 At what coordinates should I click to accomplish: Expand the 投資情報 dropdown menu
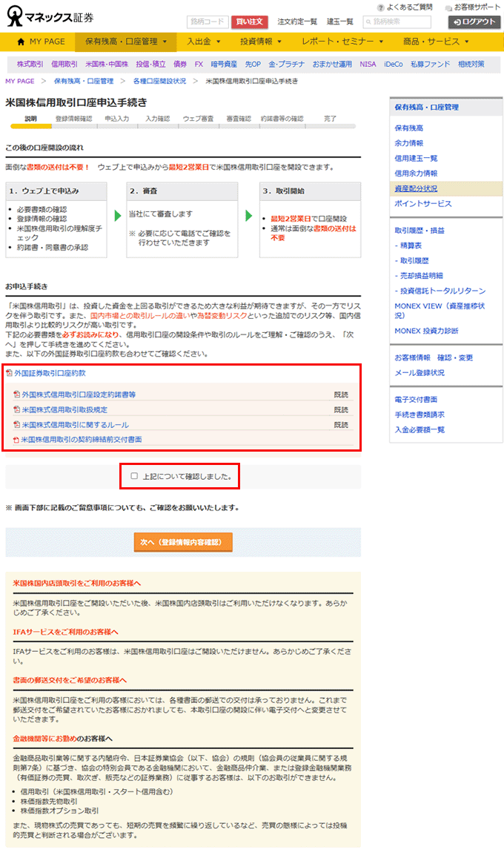click(x=261, y=42)
